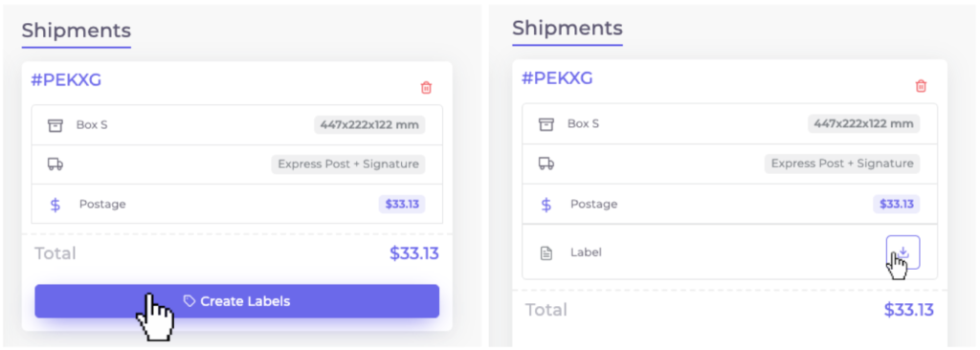Click the Create Labels button

click(x=237, y=301)
